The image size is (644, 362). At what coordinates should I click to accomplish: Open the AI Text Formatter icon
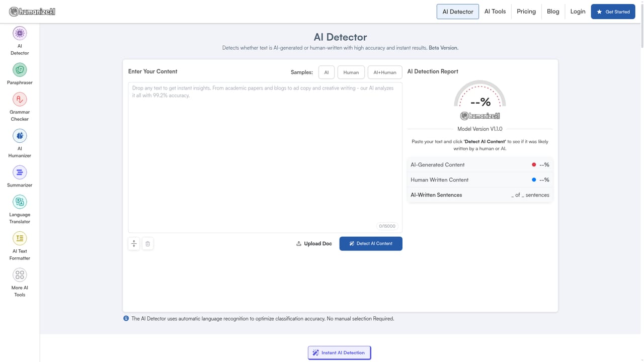tap(20, 238)
